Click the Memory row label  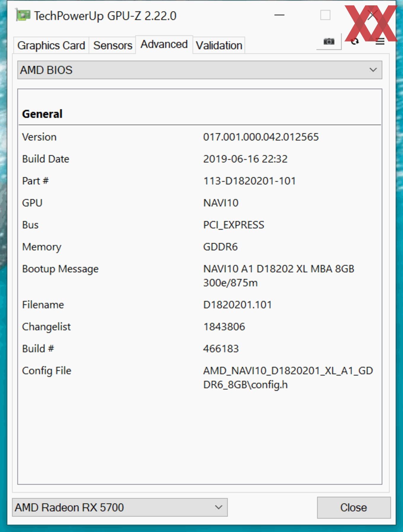[42, 247]
